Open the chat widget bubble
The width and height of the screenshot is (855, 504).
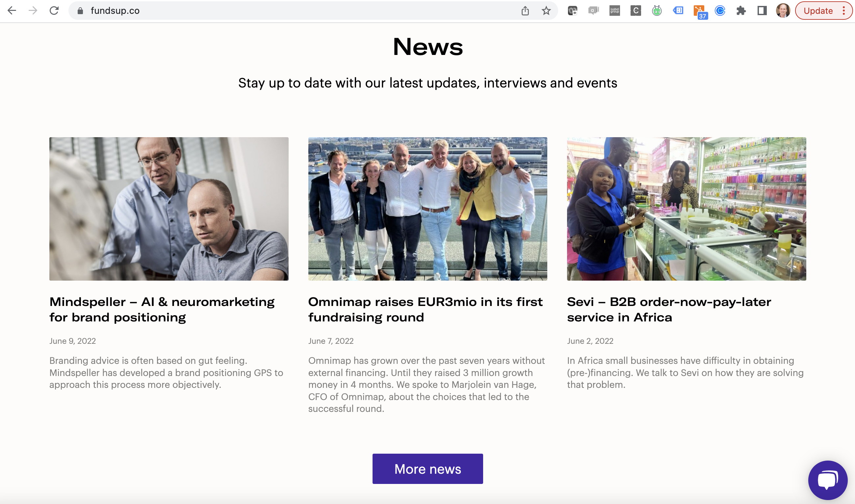(x=827, y=480)
